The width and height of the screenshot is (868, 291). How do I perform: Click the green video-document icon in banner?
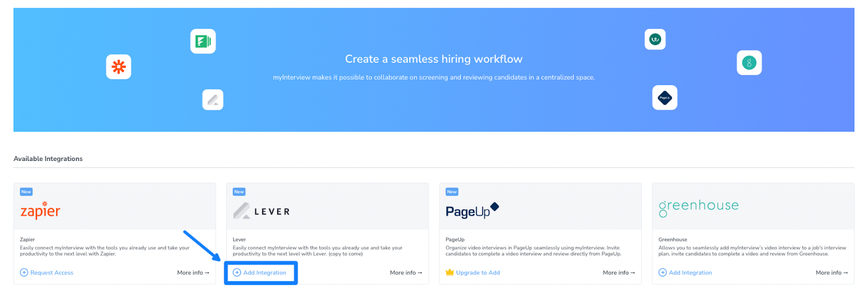(x=203, y=41)
